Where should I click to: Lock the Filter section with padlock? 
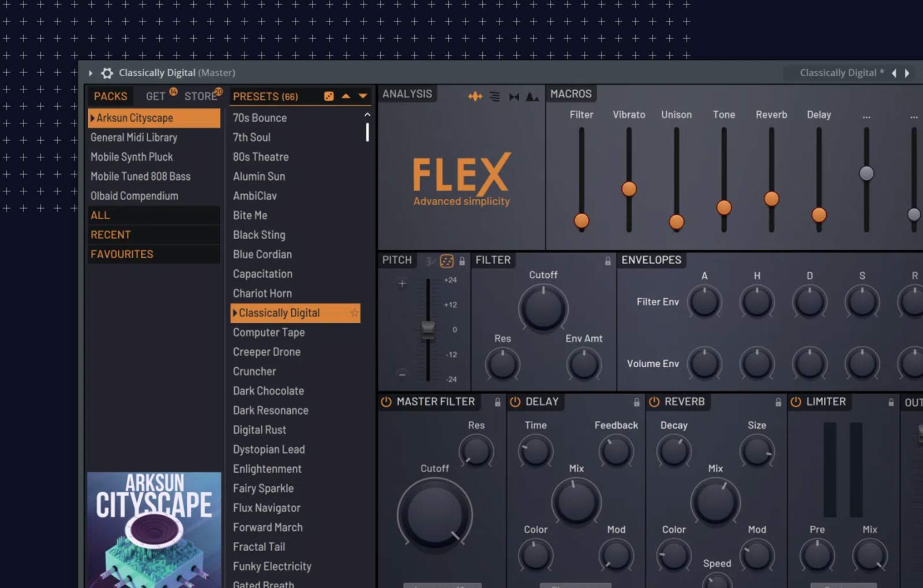(x=607, y=261)
